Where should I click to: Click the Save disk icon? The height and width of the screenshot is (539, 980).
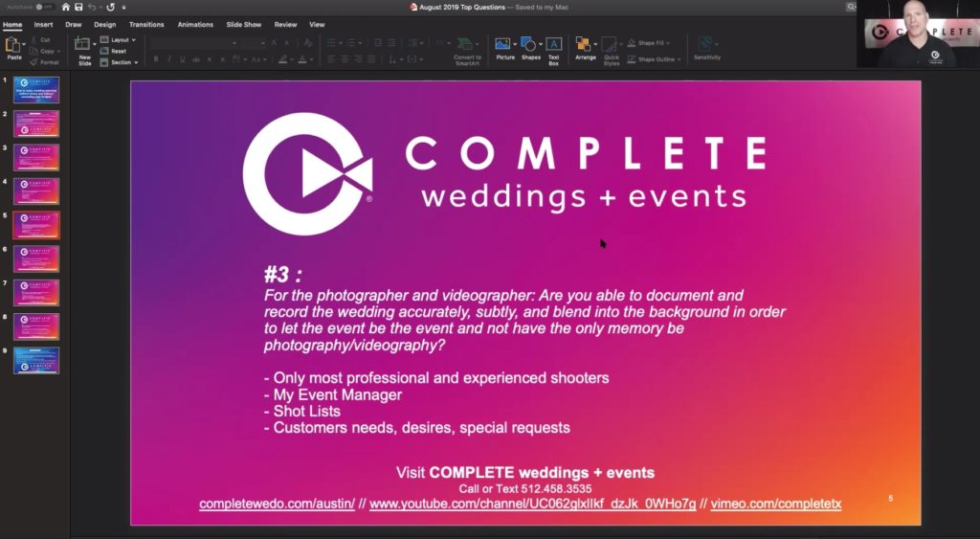point(78,7)
